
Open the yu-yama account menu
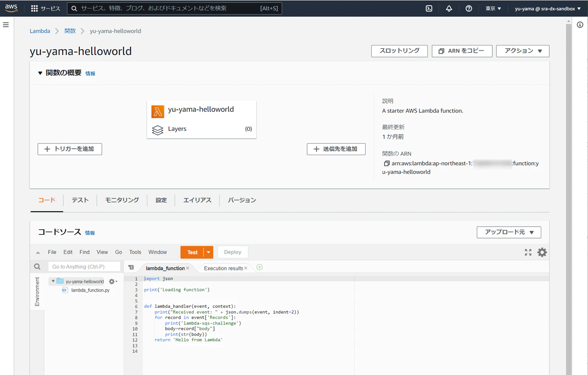[x=548, y=9]
